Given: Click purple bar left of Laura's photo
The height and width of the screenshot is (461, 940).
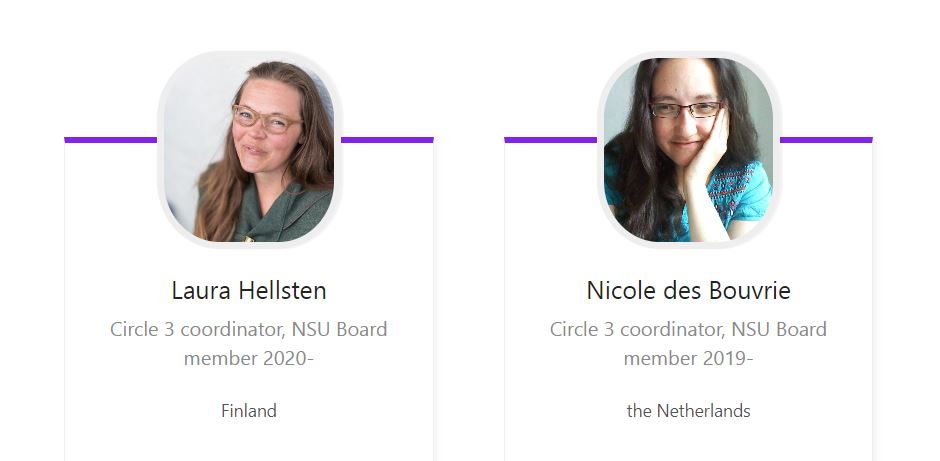Looking at the screenshot, I should point(110,140).
